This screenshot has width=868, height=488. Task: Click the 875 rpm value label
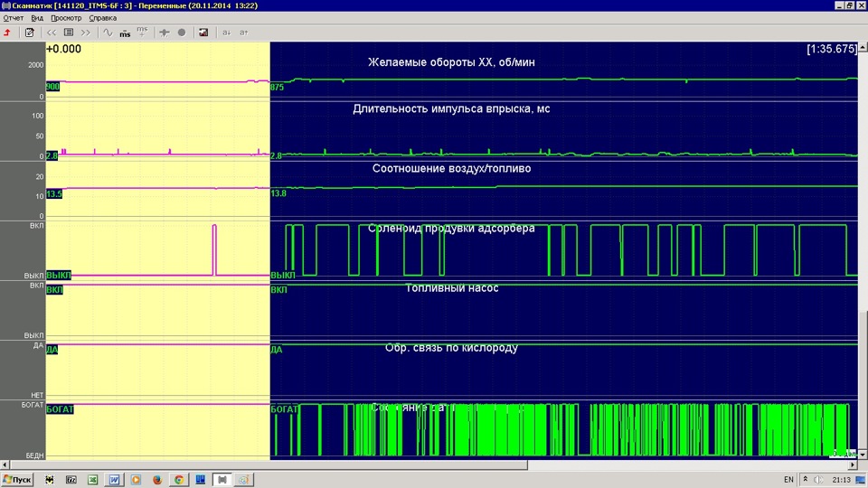(x=277, y=88)
